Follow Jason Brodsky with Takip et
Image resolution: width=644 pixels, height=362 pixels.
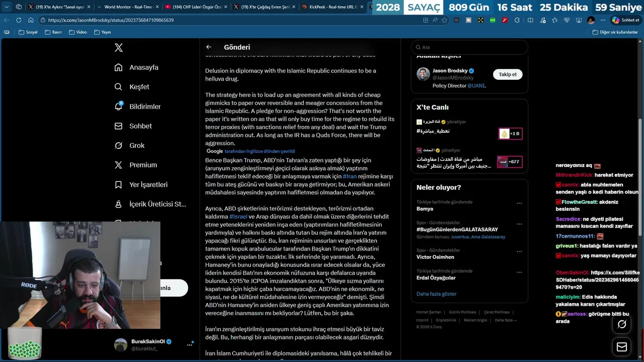pyautogui.click(x=508, y=74)
